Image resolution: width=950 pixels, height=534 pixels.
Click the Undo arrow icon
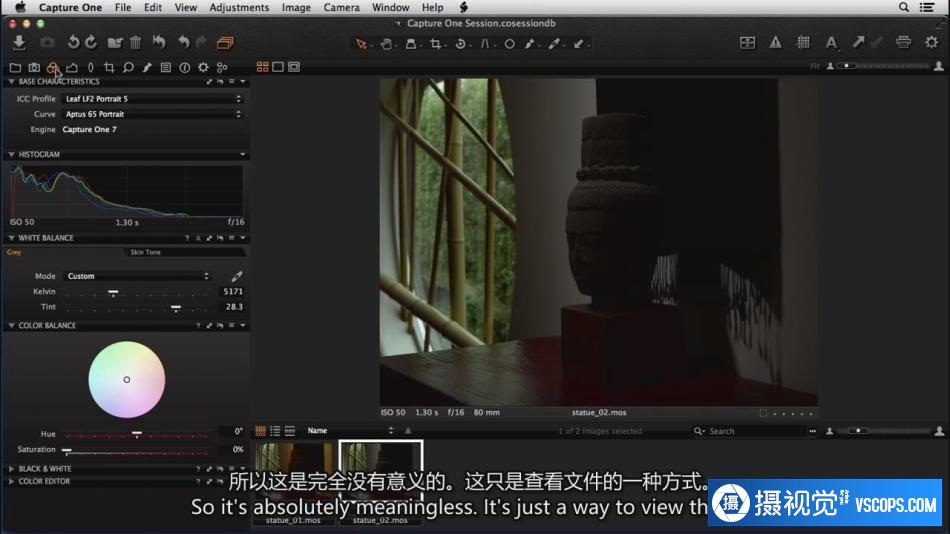184,42
